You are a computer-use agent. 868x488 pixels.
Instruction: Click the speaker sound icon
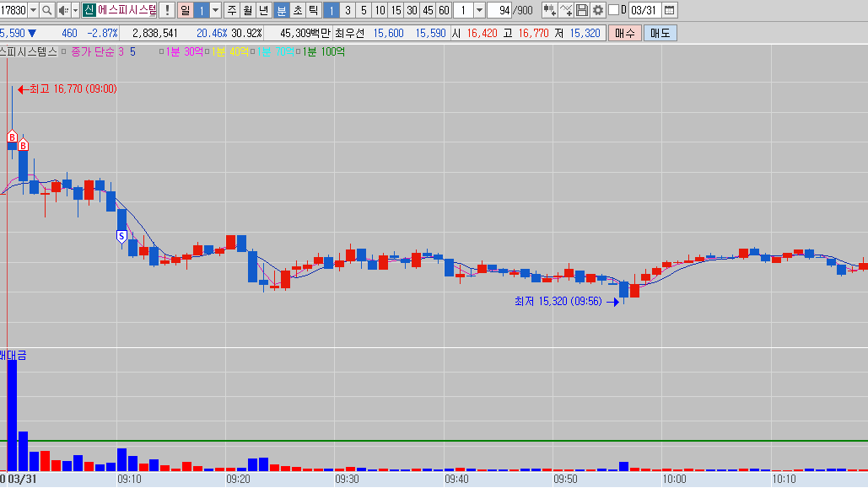coord(62,10)
